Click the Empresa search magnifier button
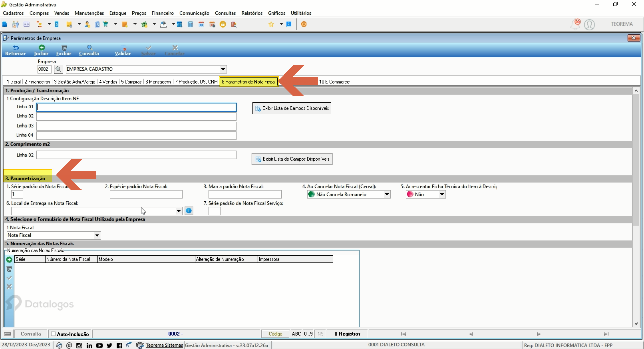 click(x=58, y=69)
